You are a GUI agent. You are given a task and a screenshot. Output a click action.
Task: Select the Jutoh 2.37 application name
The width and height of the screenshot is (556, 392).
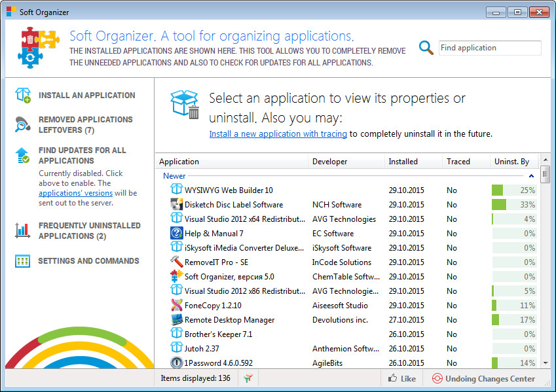pos(202,349)
